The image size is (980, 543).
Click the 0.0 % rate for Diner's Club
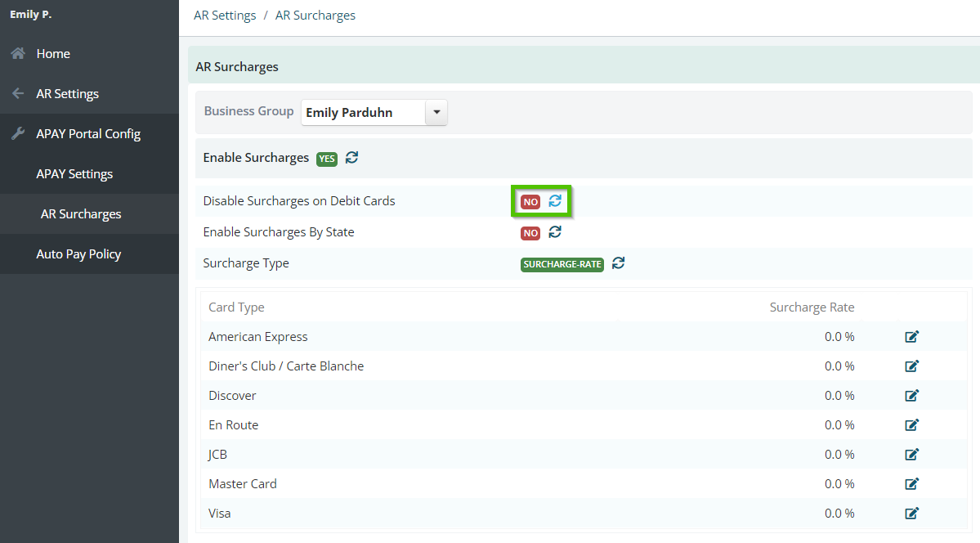click(839, 366)
